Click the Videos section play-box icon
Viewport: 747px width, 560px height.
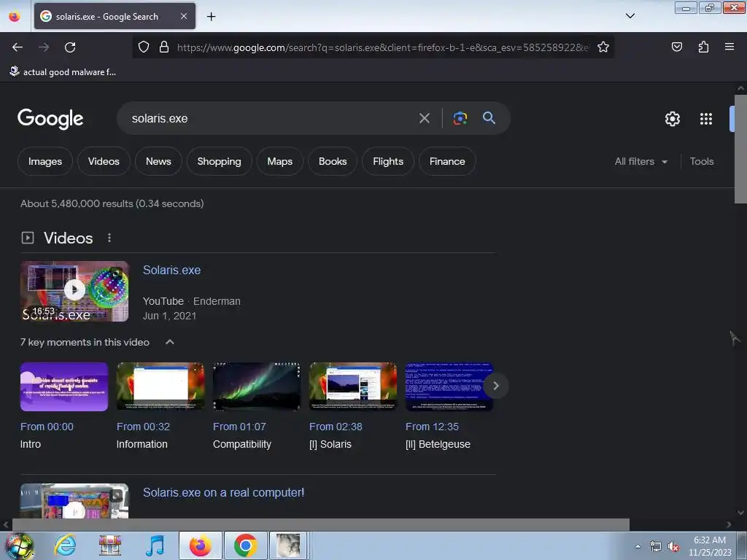(28, 238)
